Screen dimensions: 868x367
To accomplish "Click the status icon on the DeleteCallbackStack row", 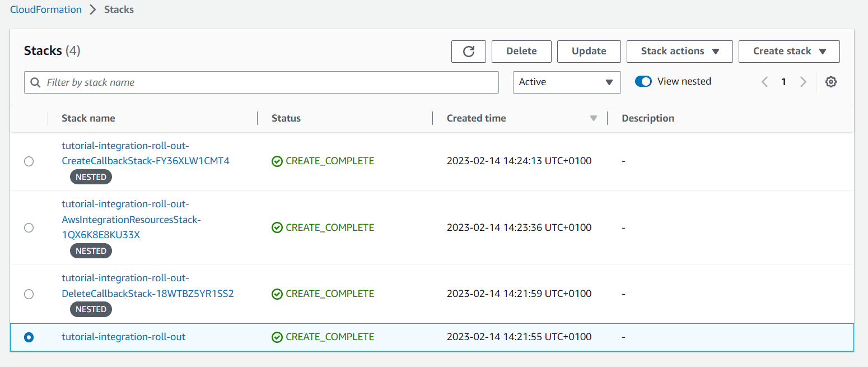I will click(277, 293).
